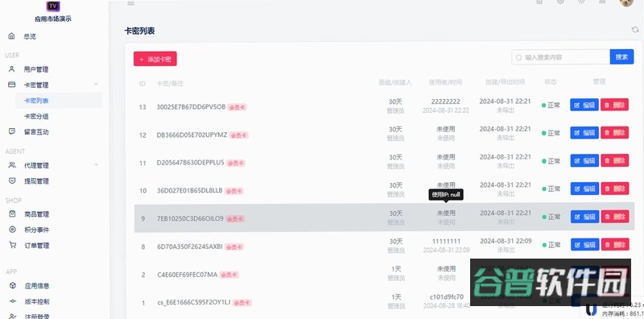Open 提现管理 in the sidebar

35,181
